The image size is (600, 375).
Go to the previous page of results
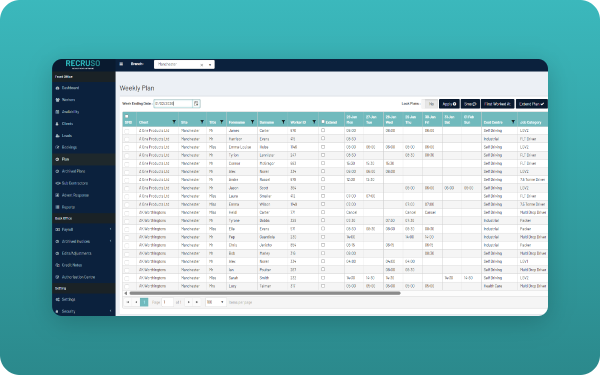(x=136, y=302)
